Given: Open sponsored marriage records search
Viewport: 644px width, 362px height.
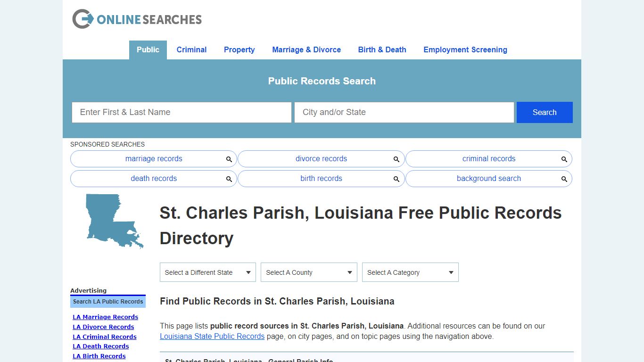Looking at the screenshot, I should coord(154,159).
